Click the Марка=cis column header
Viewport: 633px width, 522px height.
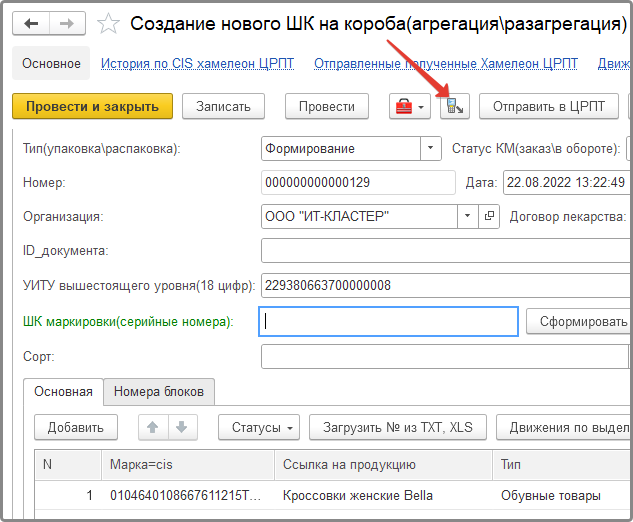188,465
